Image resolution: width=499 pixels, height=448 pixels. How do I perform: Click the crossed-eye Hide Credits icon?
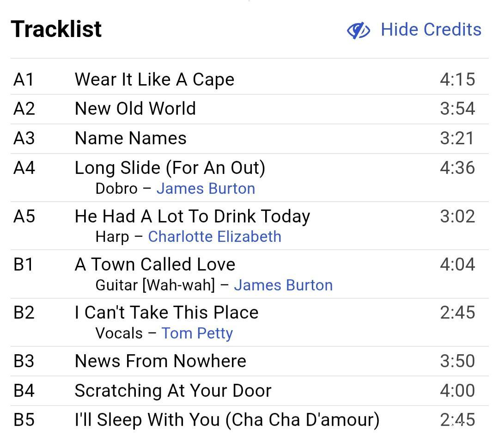[x=358, y=31]
